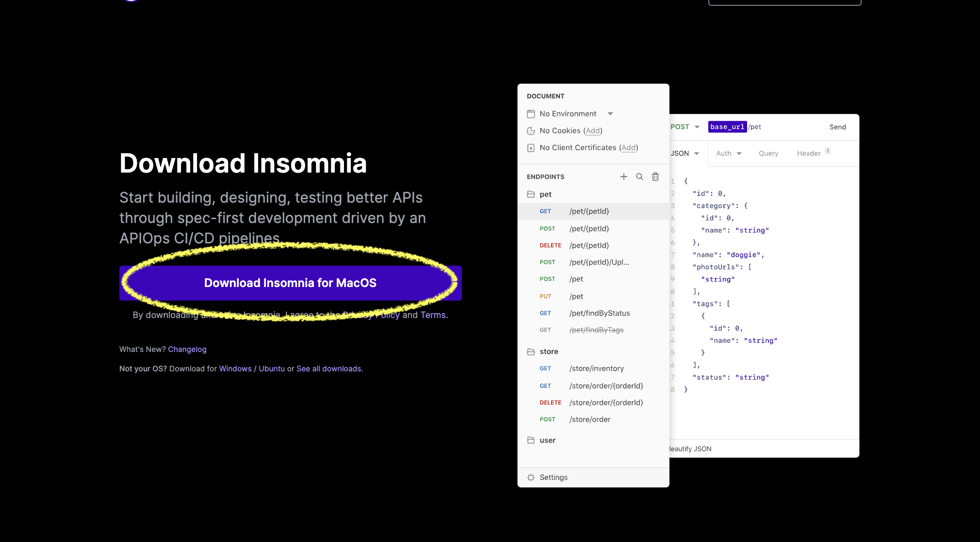The height and width of the screenshot is (542, 980).
Task: Click the trash icon in the Endpoints panel
Action: point(655,176)
